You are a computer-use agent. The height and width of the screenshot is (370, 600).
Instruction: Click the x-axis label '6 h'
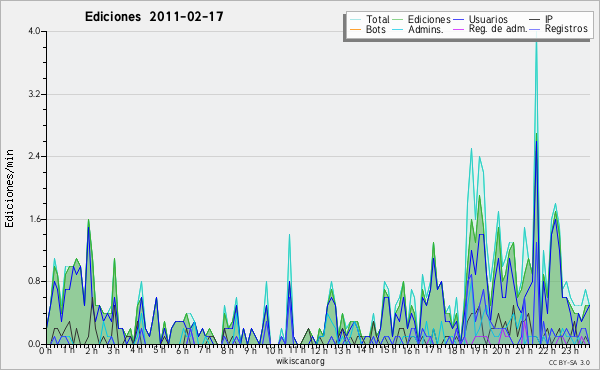[182, 350]
